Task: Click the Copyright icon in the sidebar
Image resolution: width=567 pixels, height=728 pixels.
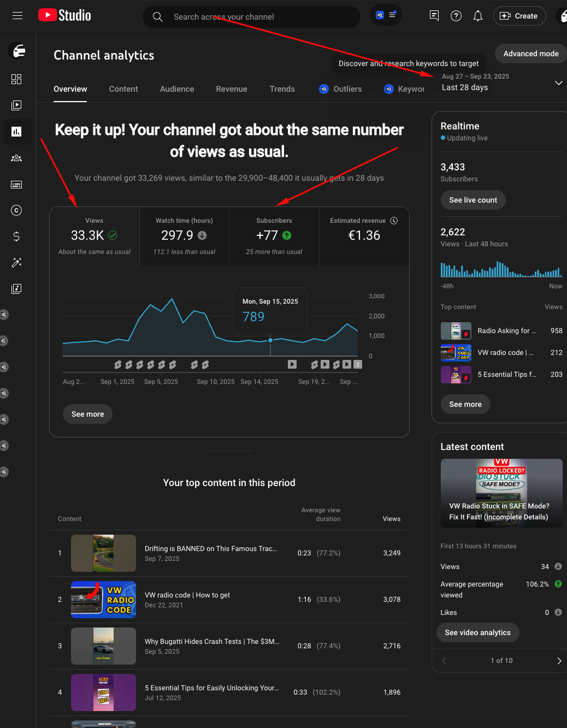Action: pos(16,210)
